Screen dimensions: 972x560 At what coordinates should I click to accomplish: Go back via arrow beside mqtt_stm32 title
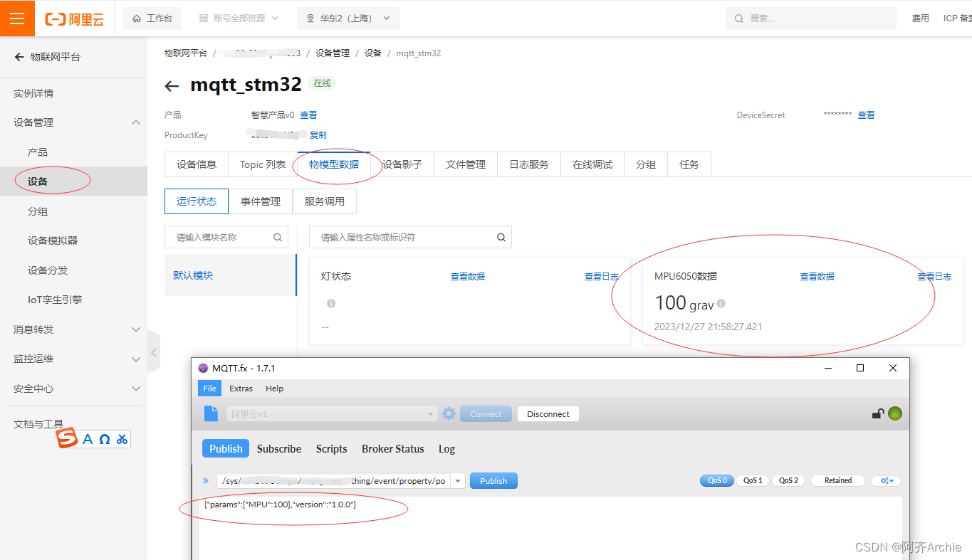coord(172,86)
